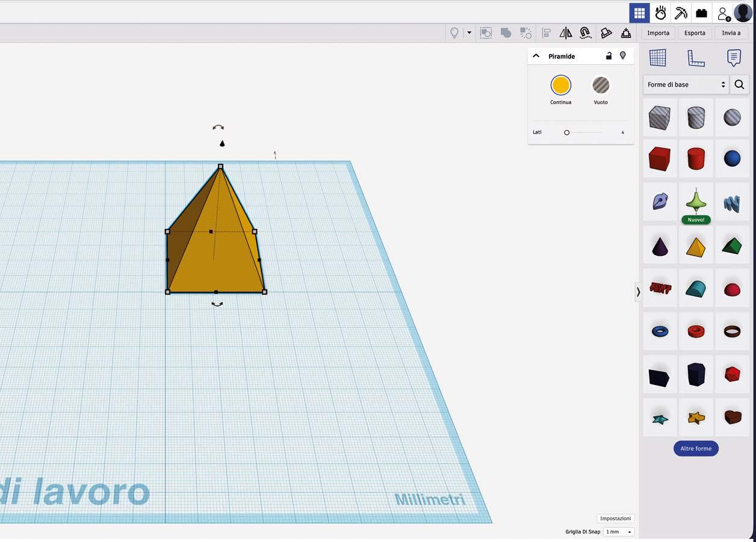The height and width of the screenshot is (542, 756).
Task: Open the Notes tool icon
Action: 734,58
